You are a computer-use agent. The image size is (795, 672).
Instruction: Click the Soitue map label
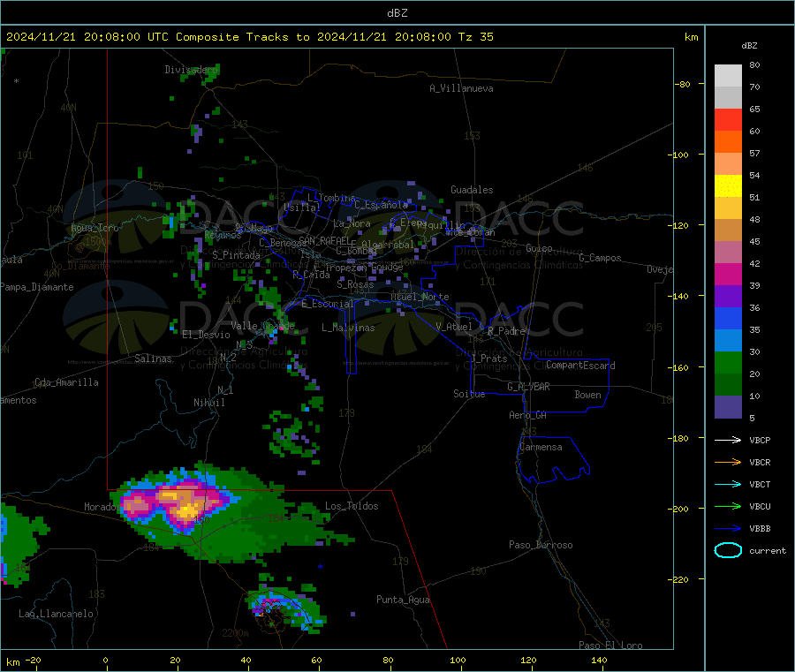[x=469, y=394]
